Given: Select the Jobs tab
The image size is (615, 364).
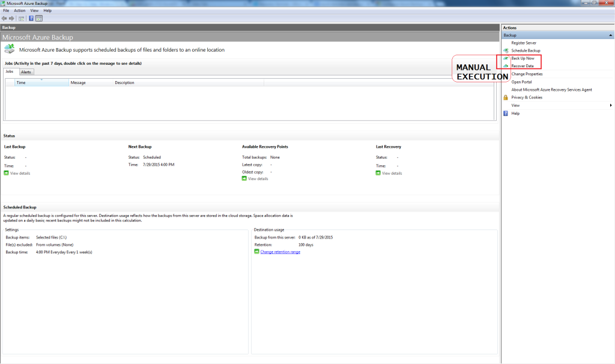Looking at the screenshot, I should coord(10,71).
